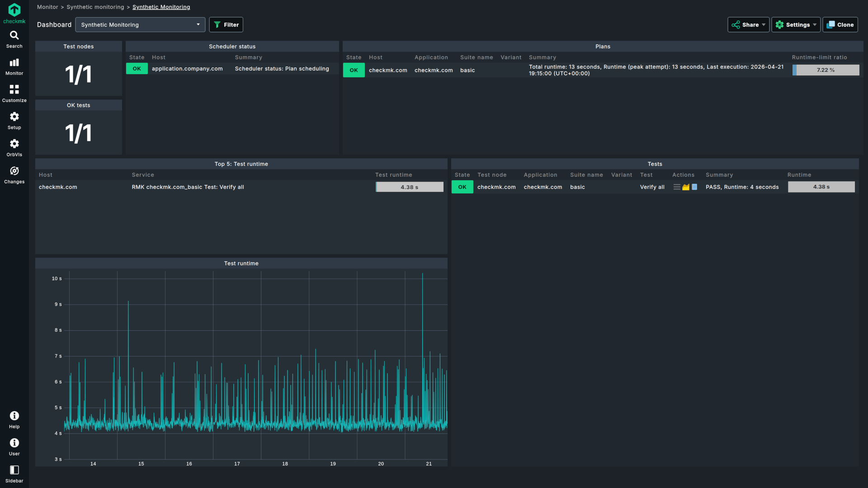
Task: Toggle the Sidebar panel
Action: (x=14, y=474)
